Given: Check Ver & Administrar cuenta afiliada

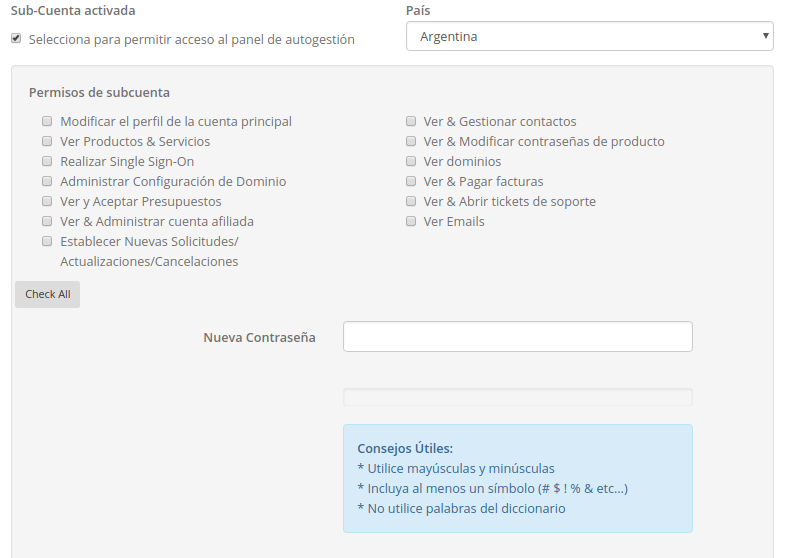Looking at the screenshot, I should tap(47, 221).
